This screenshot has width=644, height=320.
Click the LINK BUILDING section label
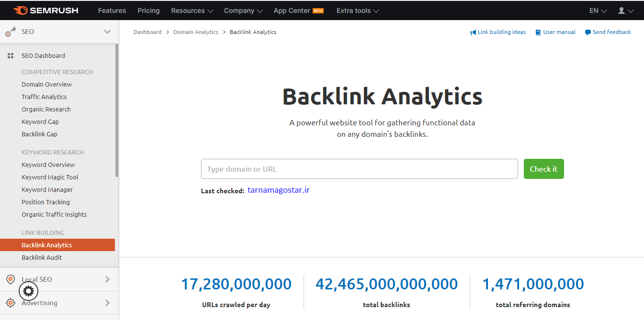point(43,233)
